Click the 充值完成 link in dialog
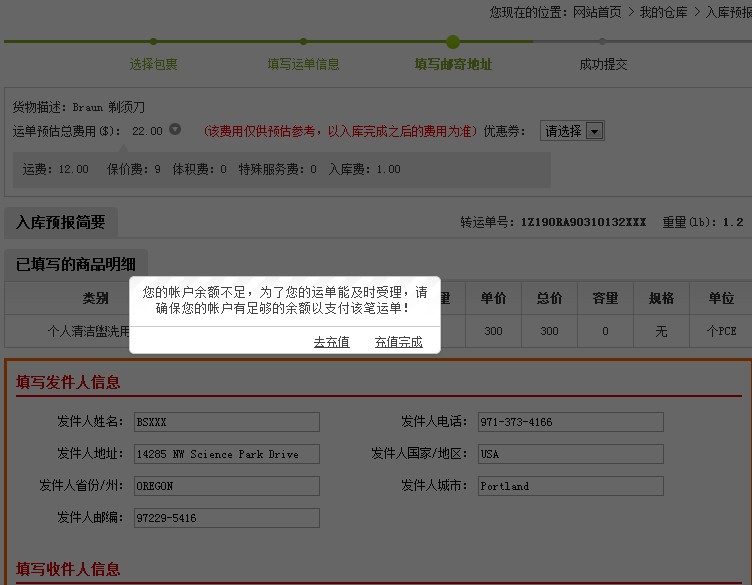This screenshot has height=585, width=752. coord(398,342)
